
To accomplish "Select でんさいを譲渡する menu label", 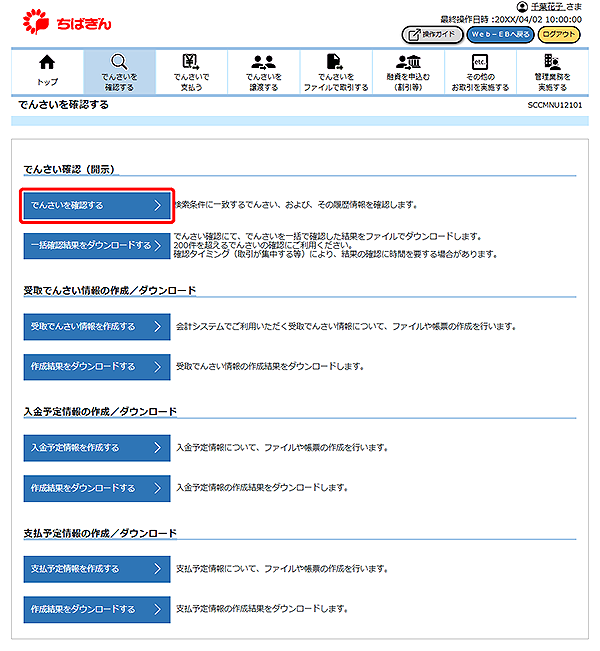I will [263, 82].
